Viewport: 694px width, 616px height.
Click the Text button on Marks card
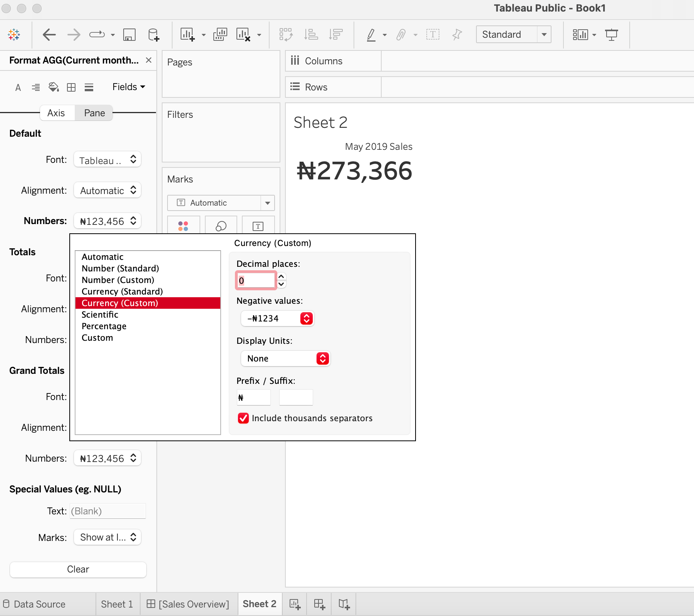point(258,226)
